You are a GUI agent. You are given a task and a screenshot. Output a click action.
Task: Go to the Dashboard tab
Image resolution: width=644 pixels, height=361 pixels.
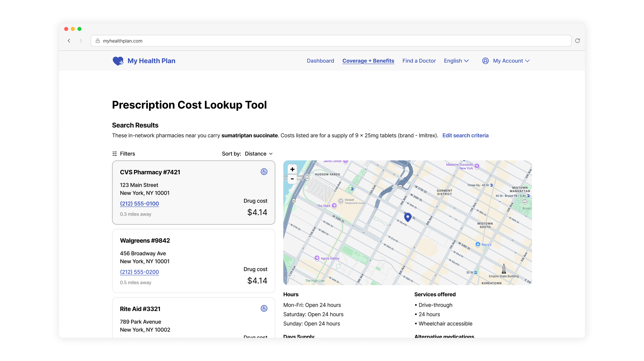(x=320, y=61)
